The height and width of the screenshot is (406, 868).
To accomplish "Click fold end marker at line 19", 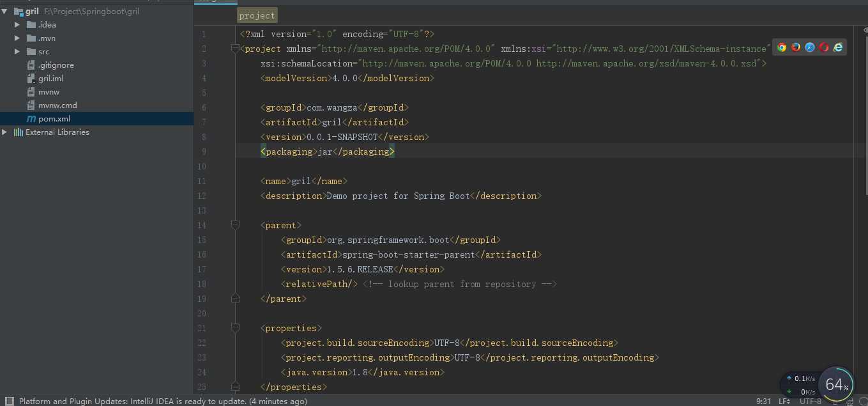I will (235, 299).
